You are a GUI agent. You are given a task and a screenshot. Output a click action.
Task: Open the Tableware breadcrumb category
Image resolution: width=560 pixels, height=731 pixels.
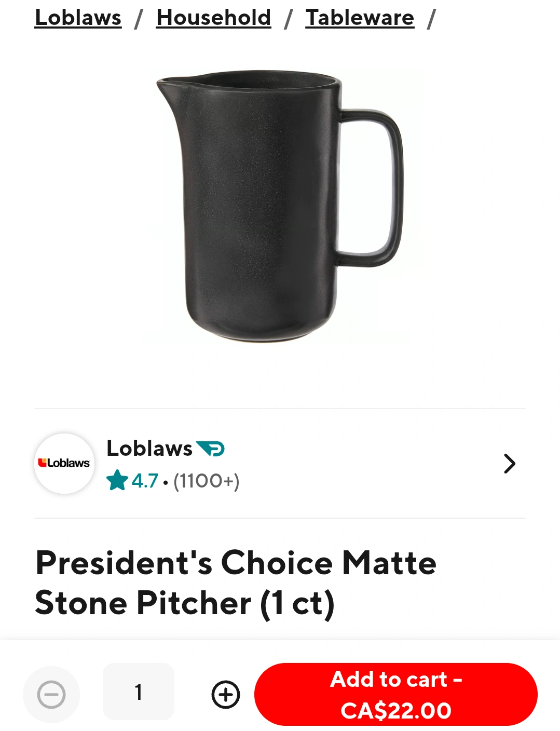(x=360, y=18)
